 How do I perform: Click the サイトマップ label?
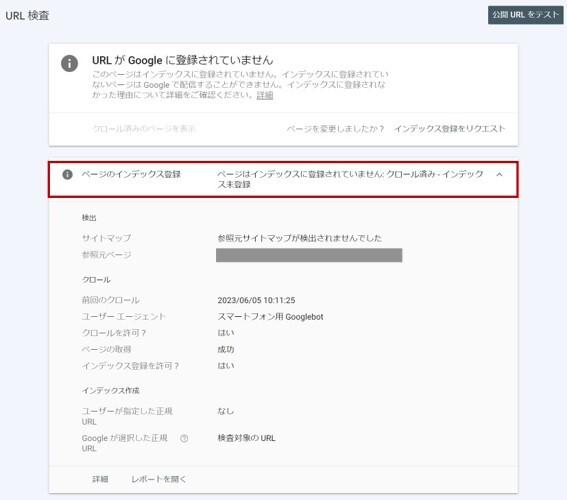point(106,238)
